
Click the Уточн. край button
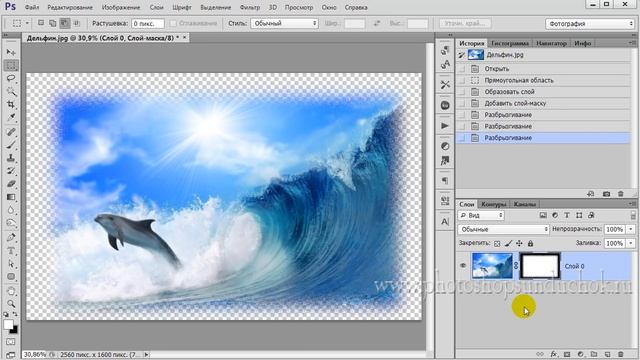click(x=465, y=24)
